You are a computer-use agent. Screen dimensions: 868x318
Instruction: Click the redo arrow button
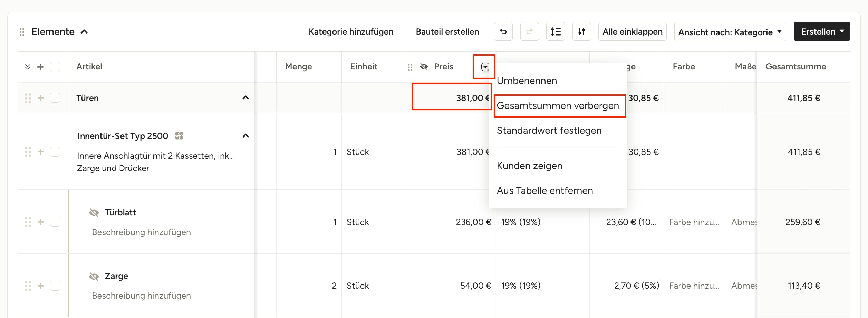(x=529, y=32)
